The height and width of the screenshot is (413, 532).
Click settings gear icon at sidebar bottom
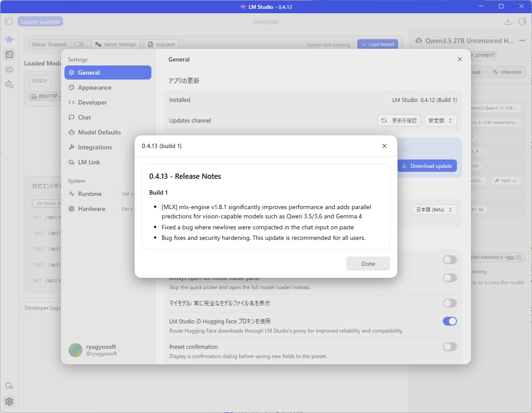[x=9, y=401]
